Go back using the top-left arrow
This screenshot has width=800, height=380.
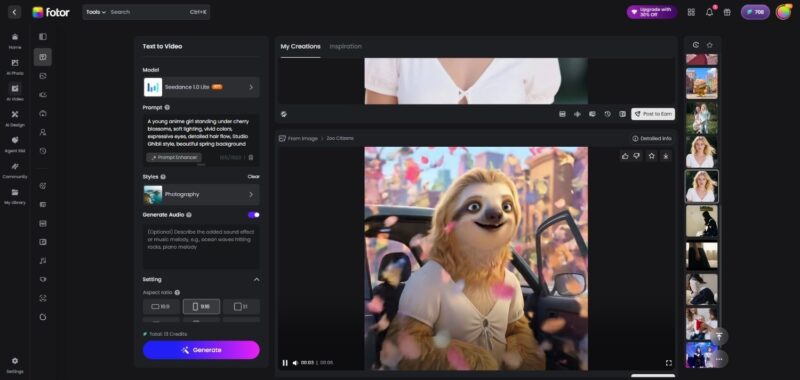[x=14, y=12]
